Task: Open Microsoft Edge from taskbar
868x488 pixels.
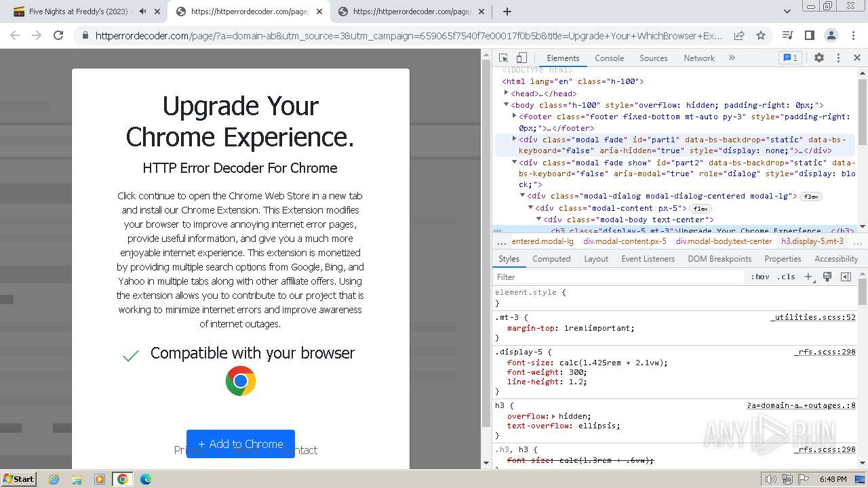Action: (145, 479)
